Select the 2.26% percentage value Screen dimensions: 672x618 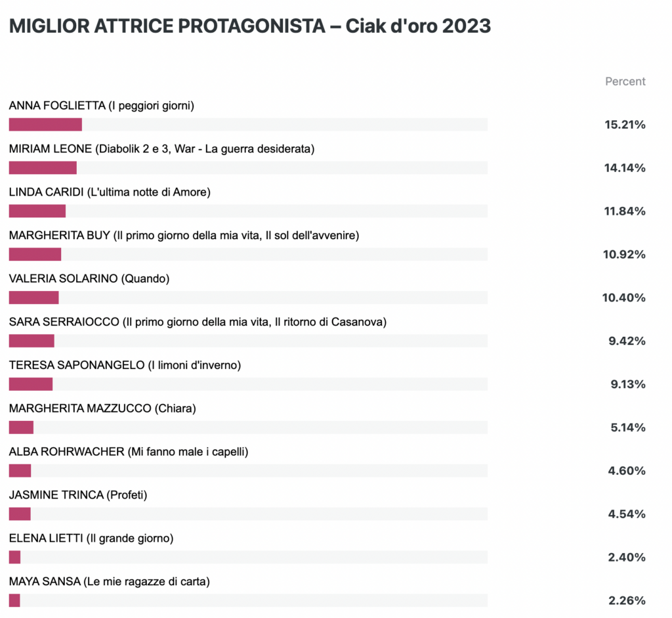click(627, 601)
